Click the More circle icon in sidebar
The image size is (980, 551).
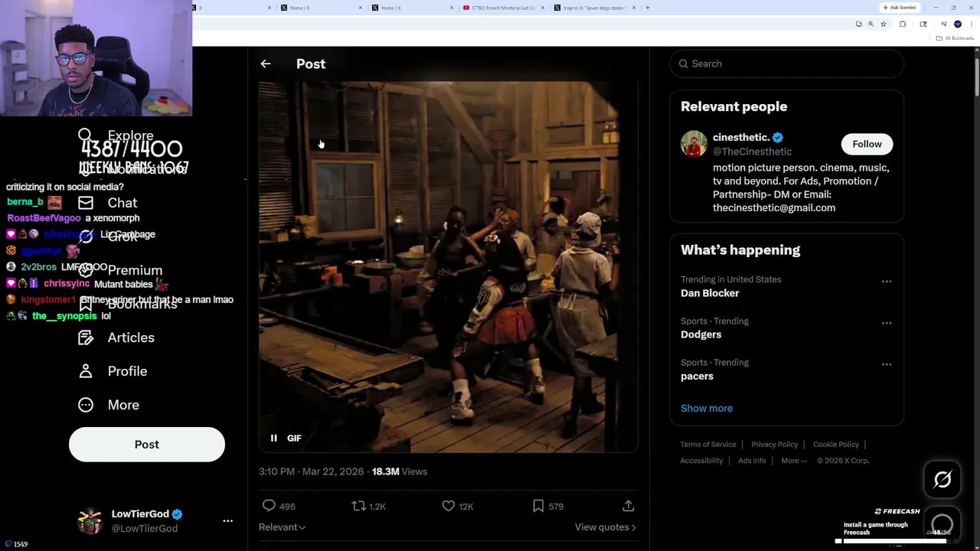pos(86,405)
